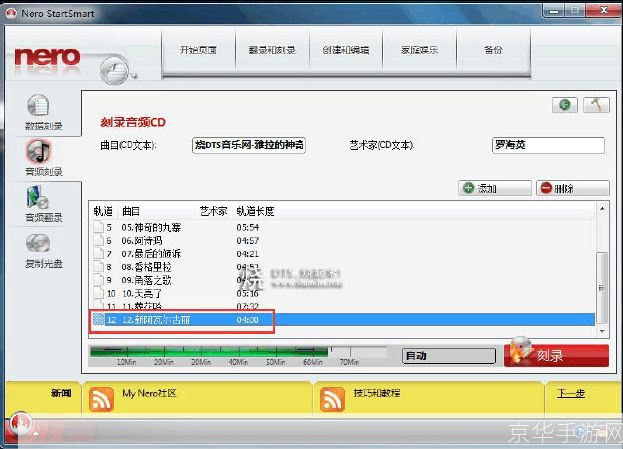623x449 pixels.
Task: Click the nero logo
Action: coord(47,57)
